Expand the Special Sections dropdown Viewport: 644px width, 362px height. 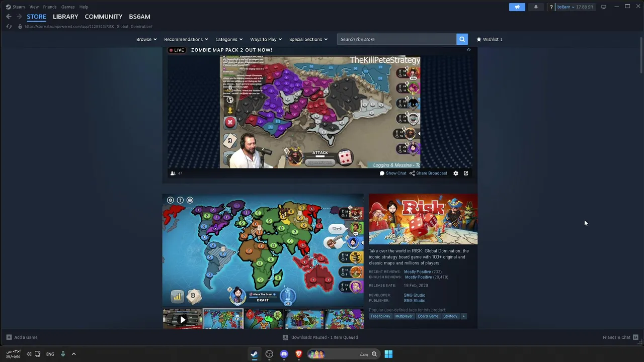pyautogui.click(x=308, y=39)
